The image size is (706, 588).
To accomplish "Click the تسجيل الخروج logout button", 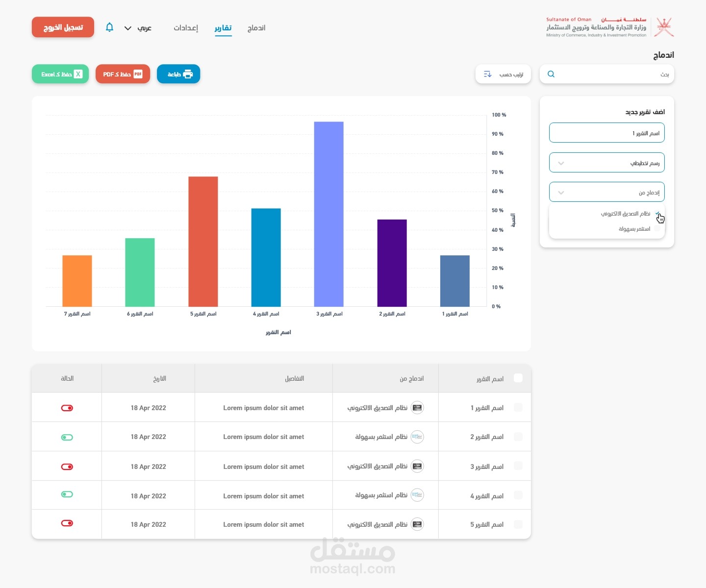I will click(63, 27).
